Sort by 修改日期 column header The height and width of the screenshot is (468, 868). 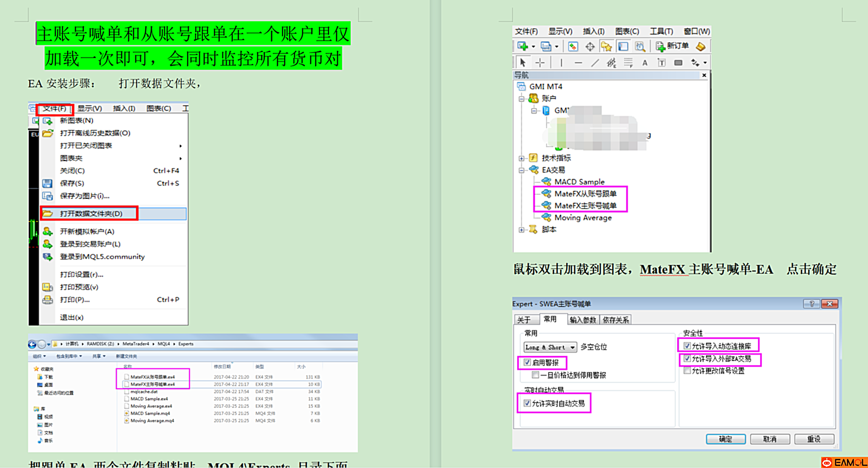(222, 366)
